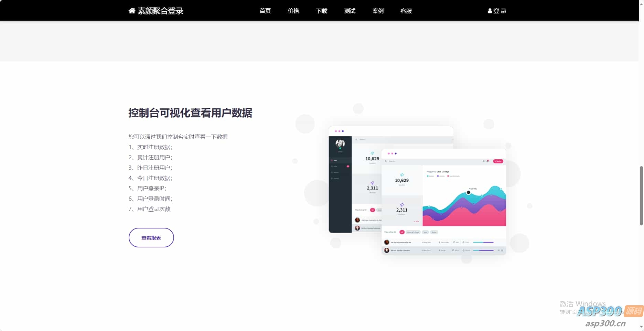Open the profile avatar in the dark sidebar
The height and width of the screenshot is (331, 644).
coord(340,143)
